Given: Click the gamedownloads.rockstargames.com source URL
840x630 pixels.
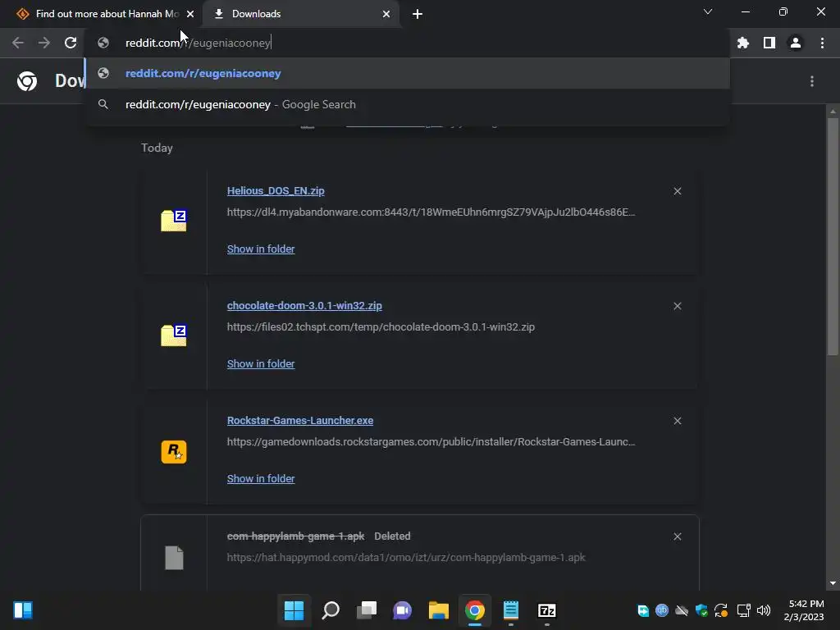Looking at the screenshot, I should pyautogui.click(x=431, y=442).
